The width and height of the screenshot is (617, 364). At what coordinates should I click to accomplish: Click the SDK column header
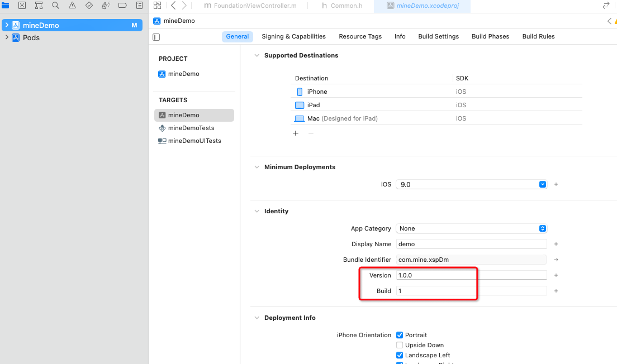pyautogui.click(x=462, y=78)
